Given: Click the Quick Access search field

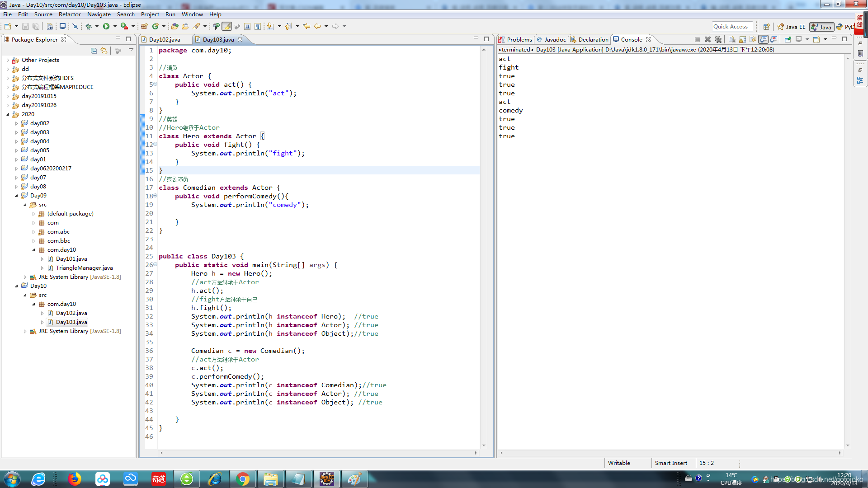Looking at the screenshot, I should point(733,27).
